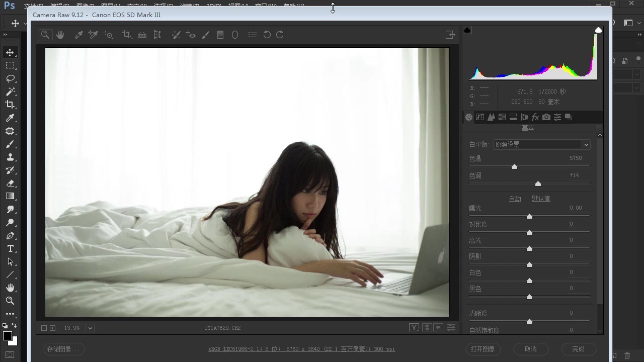
Task: Select the Camera Raw Crop tool
Action: (x=127, y=35)
